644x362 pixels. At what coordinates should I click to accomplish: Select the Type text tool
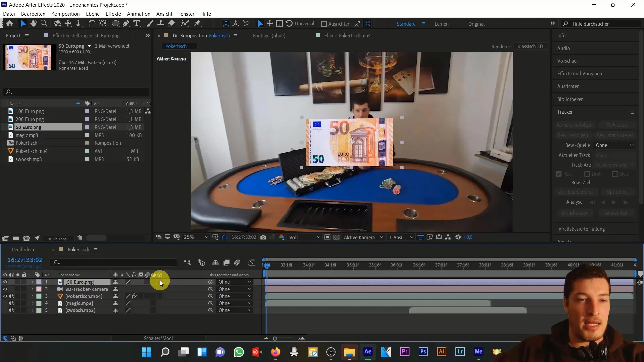137,24
